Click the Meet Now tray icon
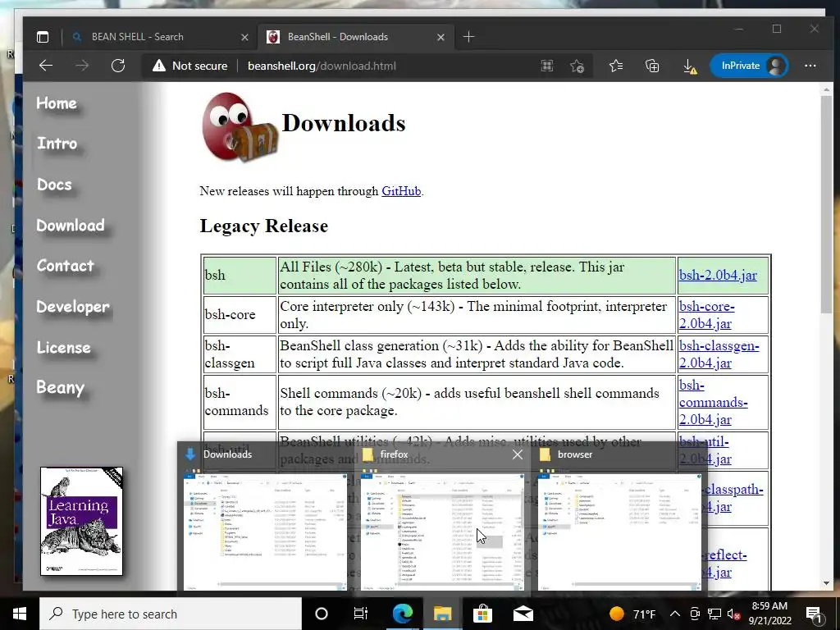 (x=695, y=614)
